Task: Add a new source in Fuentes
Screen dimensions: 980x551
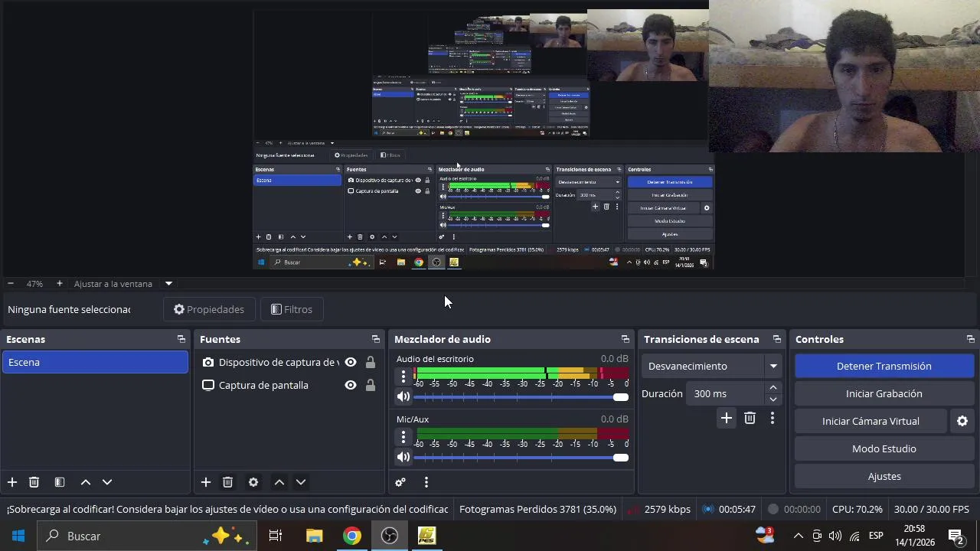Action: [206, 482]
